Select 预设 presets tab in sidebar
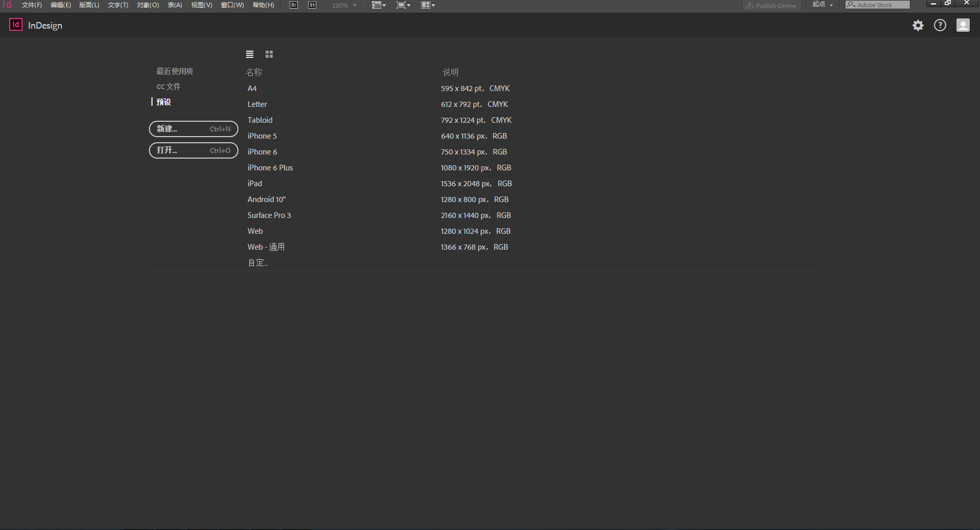Viewport: 980px width, 530px height. point(164,102)
